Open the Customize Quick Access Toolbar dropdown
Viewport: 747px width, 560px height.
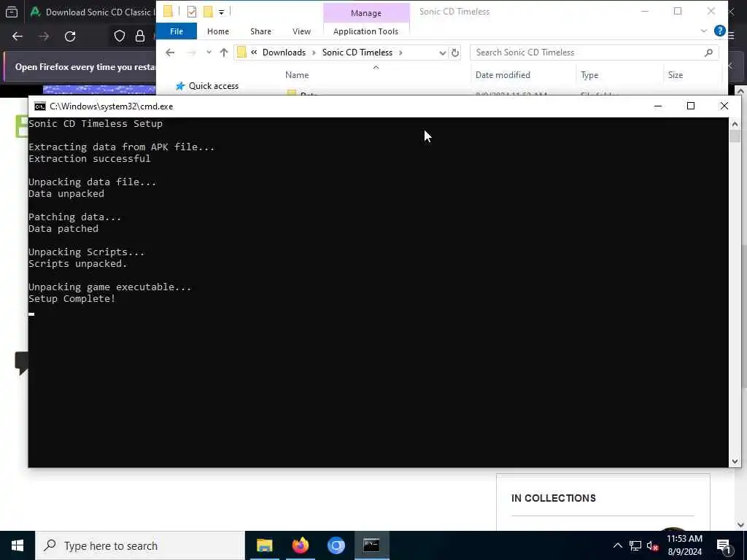click(x=222, y=12)
